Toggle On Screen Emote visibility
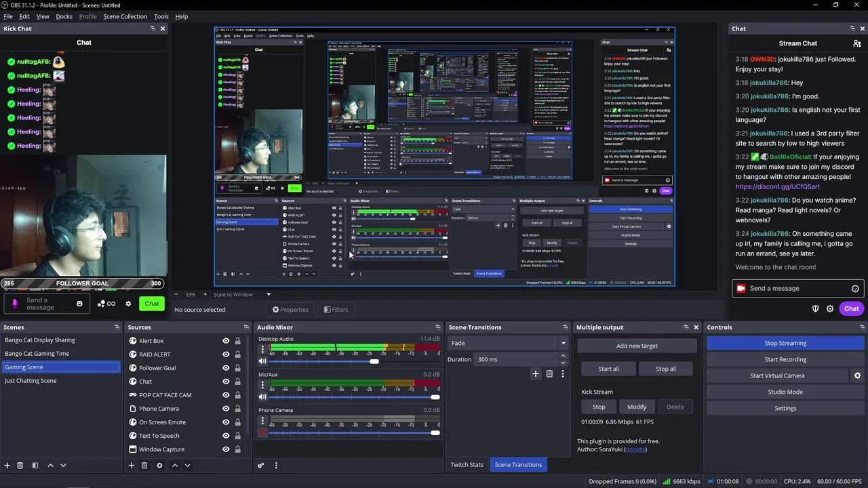This screenshot has height=488, width=868. (x=226, y=422)
